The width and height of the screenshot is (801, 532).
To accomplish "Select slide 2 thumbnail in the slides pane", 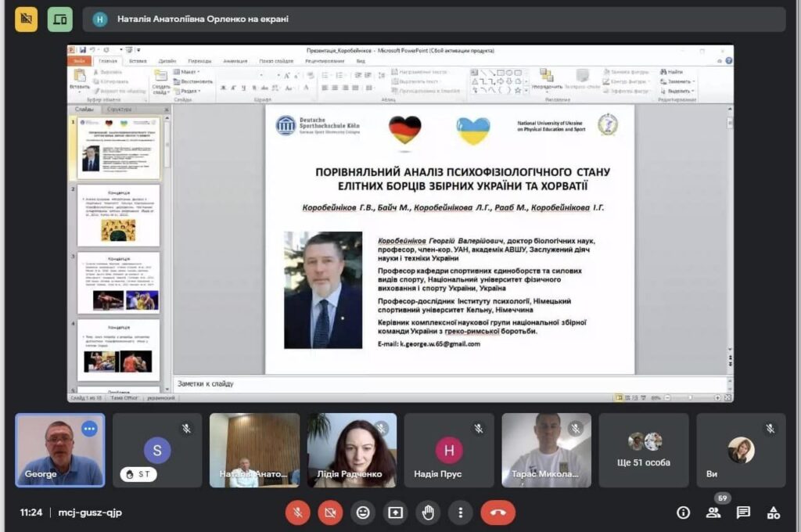I will coord(118,216).
